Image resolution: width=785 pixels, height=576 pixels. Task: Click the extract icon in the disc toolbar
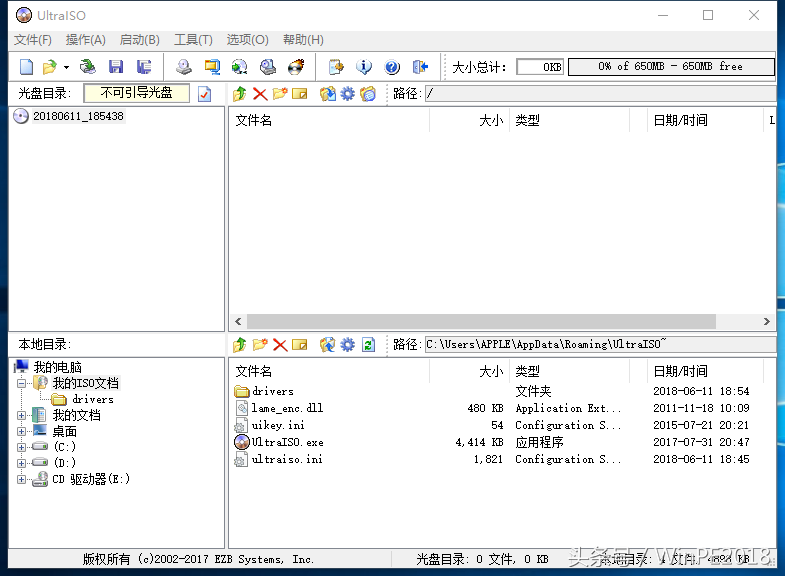(x=328, y=93)
